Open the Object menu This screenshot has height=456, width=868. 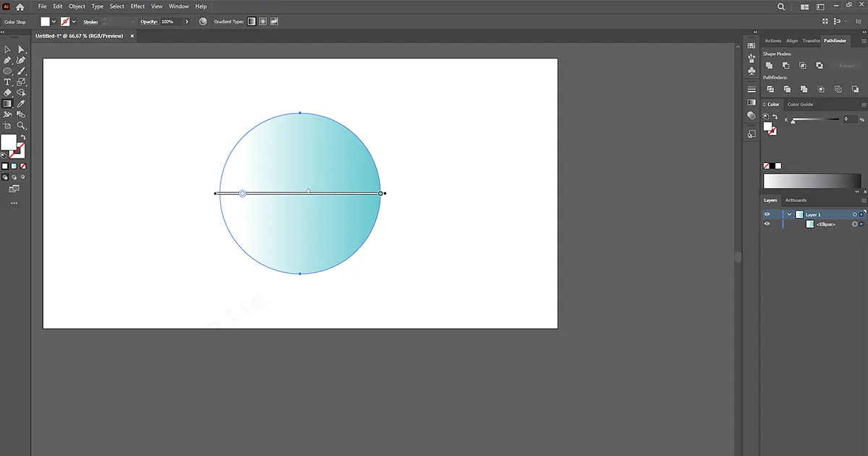(77, 6)
